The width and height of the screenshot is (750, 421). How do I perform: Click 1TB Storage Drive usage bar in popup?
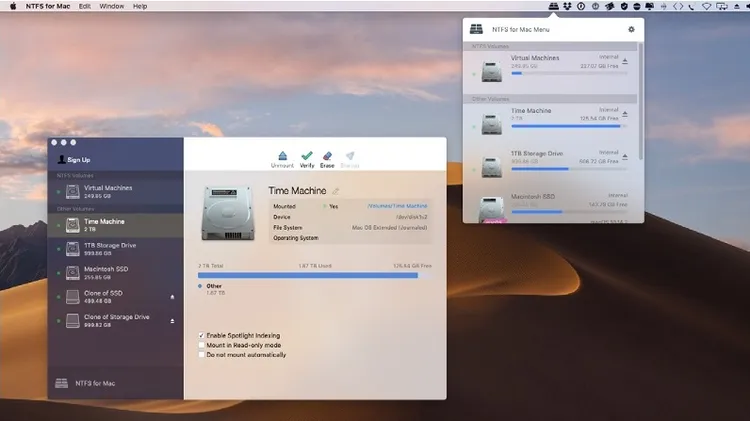[569, 169]
